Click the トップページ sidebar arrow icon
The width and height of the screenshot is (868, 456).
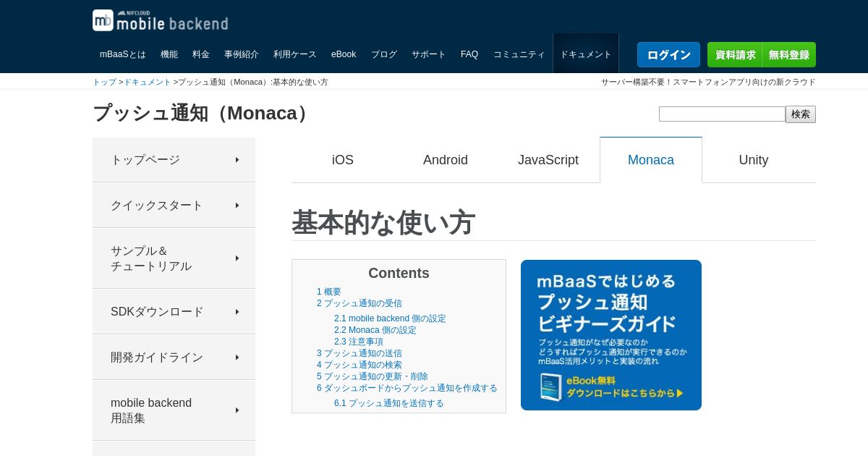tap(237, 160)
